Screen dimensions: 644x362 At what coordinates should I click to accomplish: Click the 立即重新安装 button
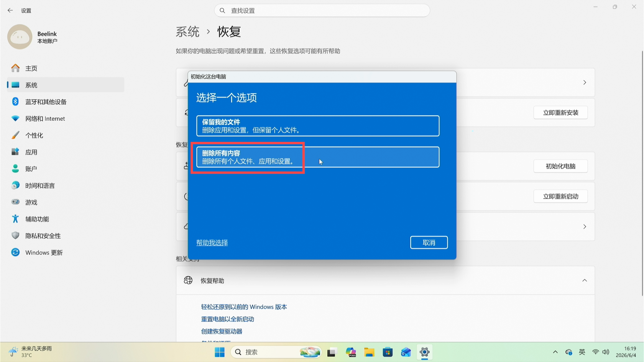point(560,113)
